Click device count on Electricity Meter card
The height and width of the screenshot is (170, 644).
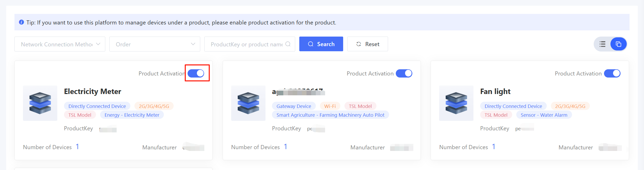tap(77, 147)
